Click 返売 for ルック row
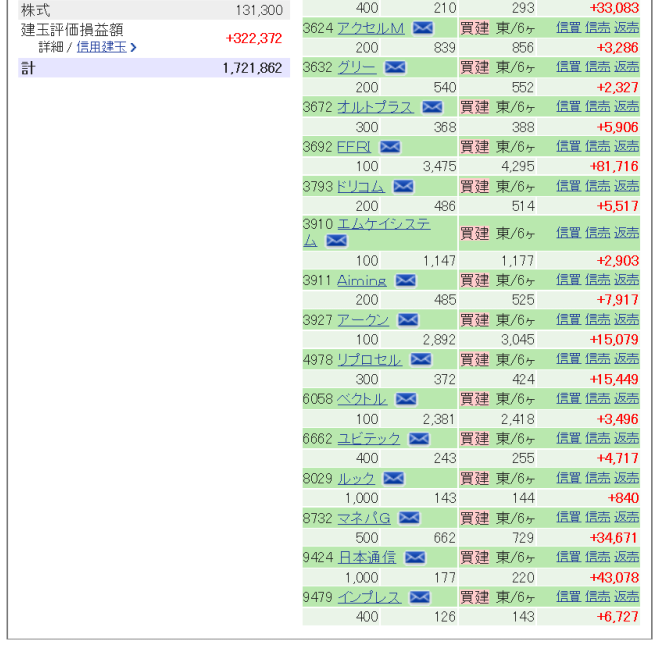 (x=626, y=478)
